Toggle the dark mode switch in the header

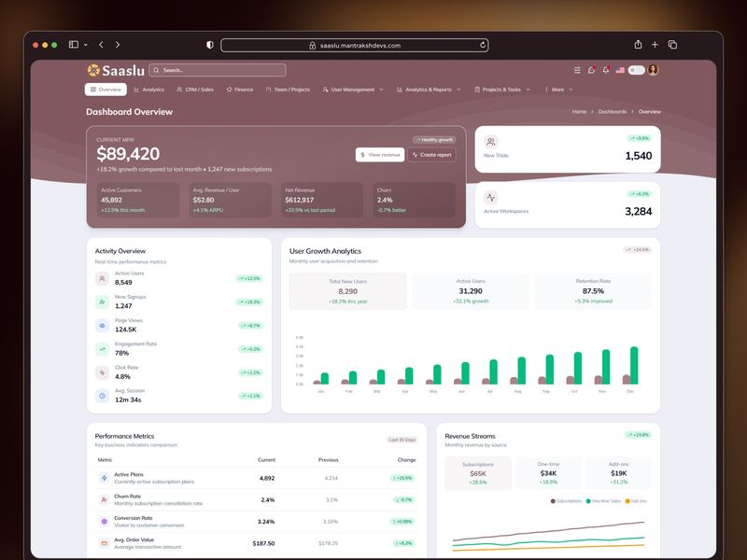pyautogui.click(x=636, y=71)
